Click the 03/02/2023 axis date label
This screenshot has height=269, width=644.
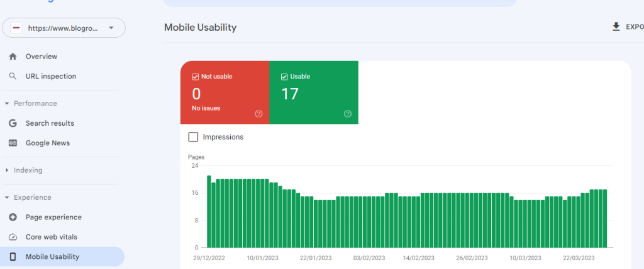pyautogui.click(x=369, y=258)
